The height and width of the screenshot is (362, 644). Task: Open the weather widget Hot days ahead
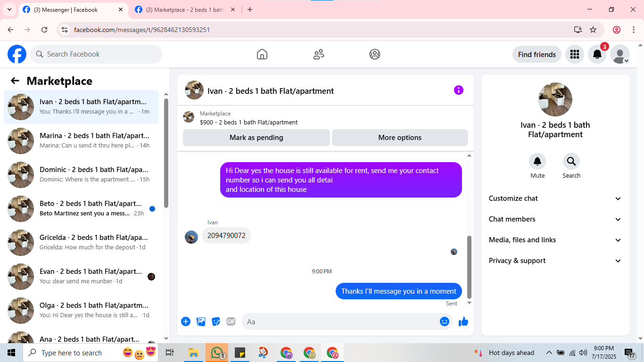pos(504,353)
